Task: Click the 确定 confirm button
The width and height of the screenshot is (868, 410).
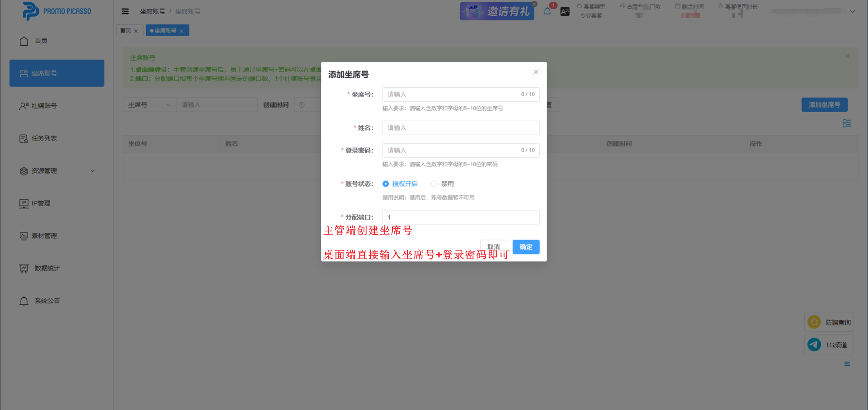Action: pyautogui.click(x=526, y=247)
